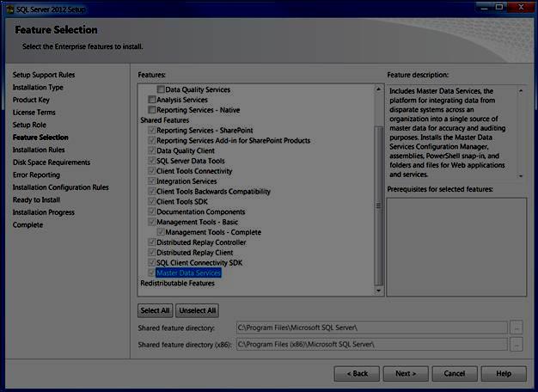538x392 pixels.
Task: Click the Select All button
Action: click(155, 310)
